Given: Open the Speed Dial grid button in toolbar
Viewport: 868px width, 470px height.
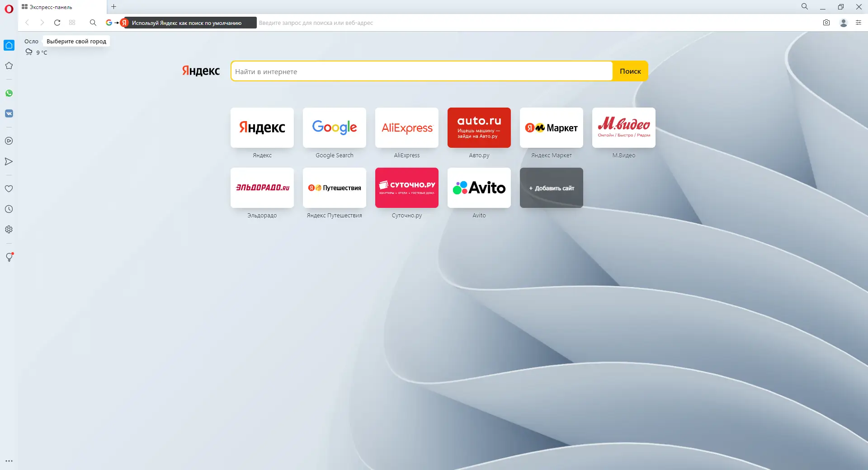Looking at the screenshot, I should (72, 23).
